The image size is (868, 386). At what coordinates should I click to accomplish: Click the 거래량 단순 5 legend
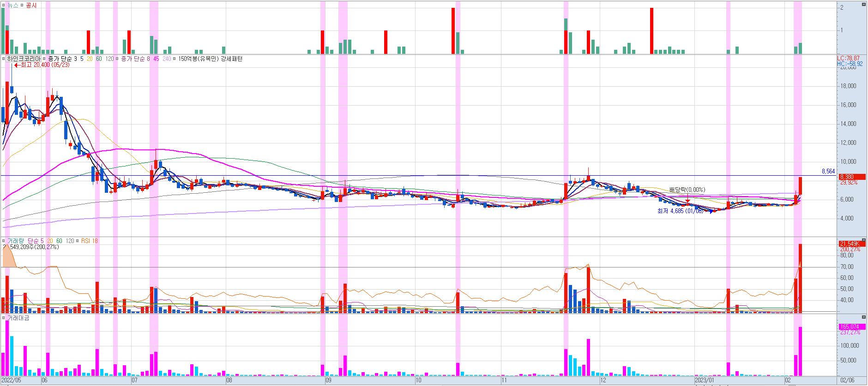(25, 241)
